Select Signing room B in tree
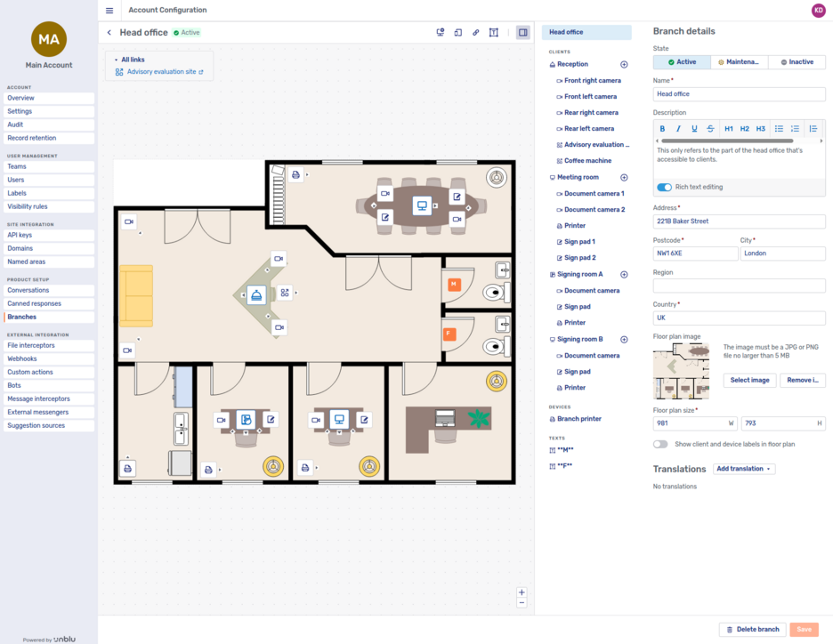This screenshot has height=644, width=833. (579, 339)
